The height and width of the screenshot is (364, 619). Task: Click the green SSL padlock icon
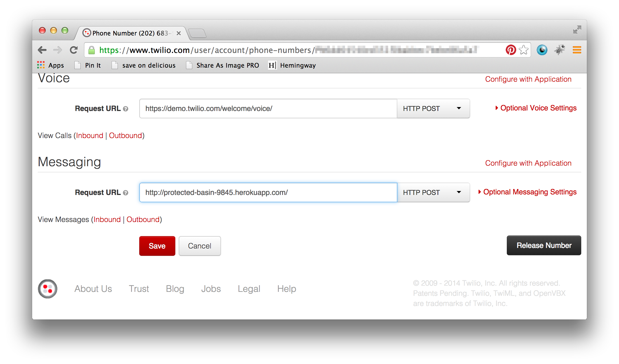tap(92, 50)
